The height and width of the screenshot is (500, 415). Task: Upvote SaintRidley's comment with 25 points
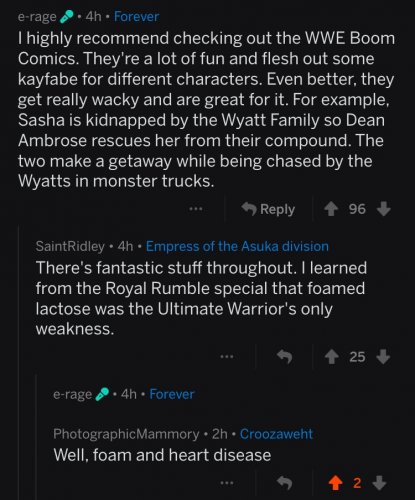(331, 357)
